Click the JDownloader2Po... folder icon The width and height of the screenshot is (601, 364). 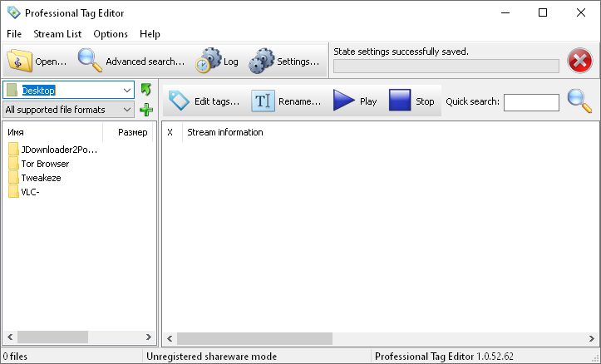tap(13, 149)
